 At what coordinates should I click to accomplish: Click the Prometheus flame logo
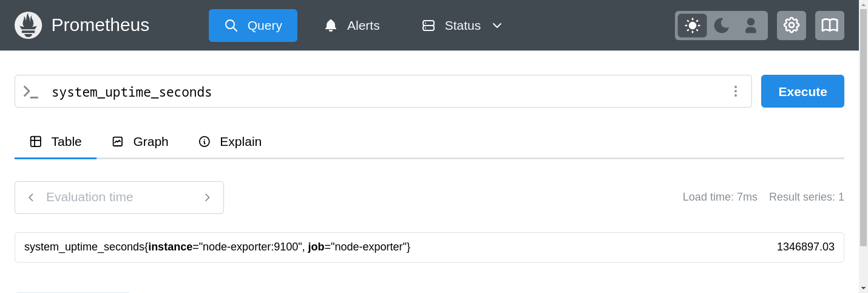28,26
